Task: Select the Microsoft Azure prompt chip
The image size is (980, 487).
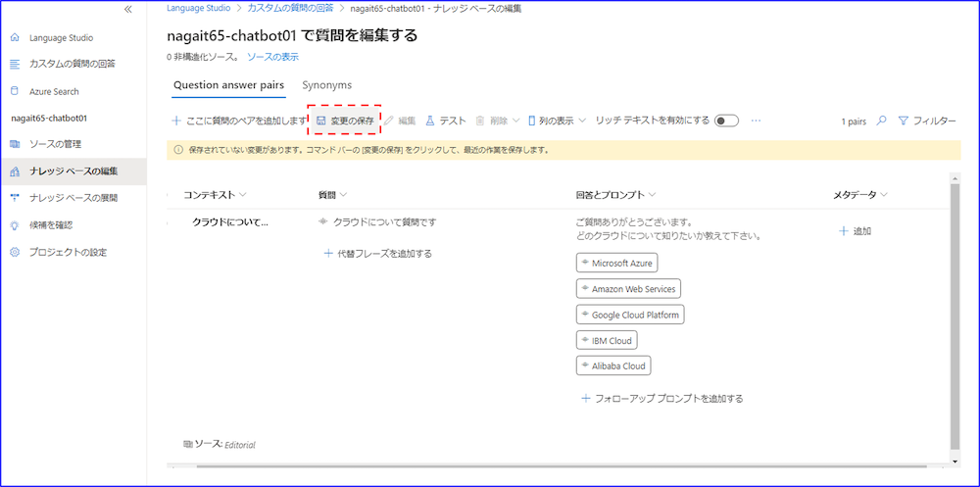Action: (616, 264)
